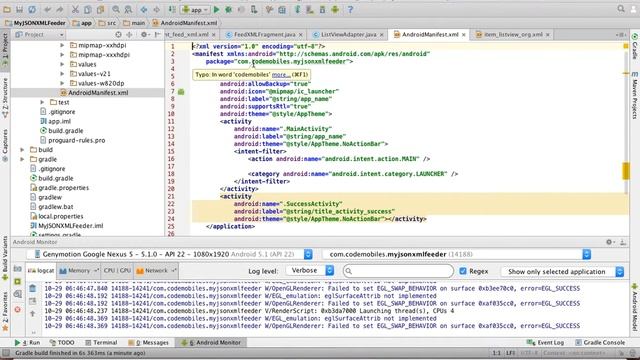Click the Help question mark icon
Viewport: 640px width, 360px height.
coord(350,9)
